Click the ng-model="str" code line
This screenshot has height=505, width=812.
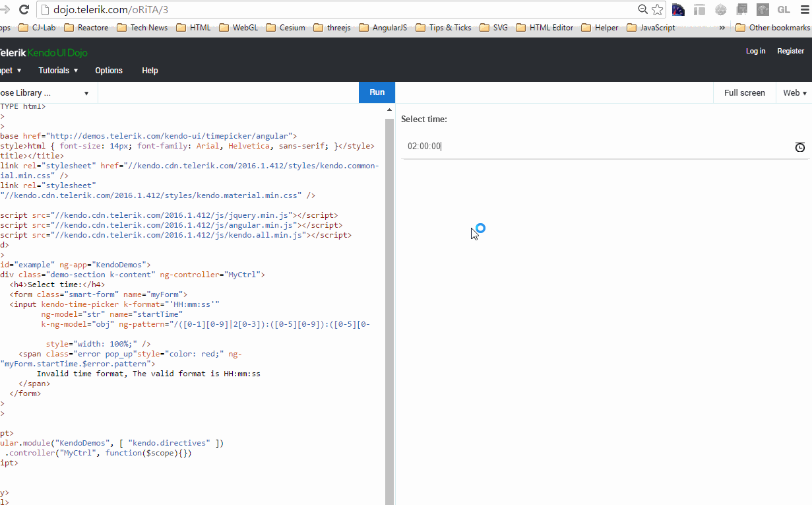pos(113,314)
